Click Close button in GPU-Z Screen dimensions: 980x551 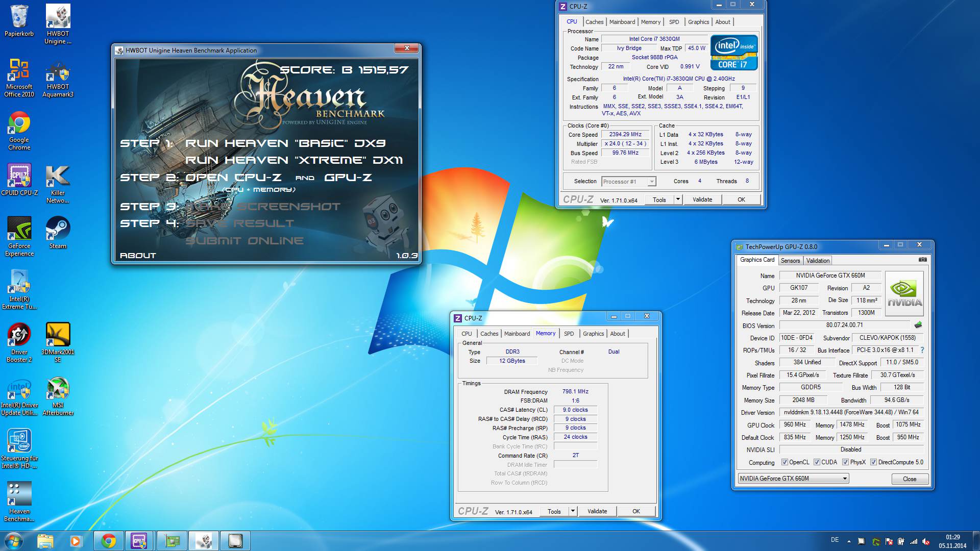tap(910, 479)
